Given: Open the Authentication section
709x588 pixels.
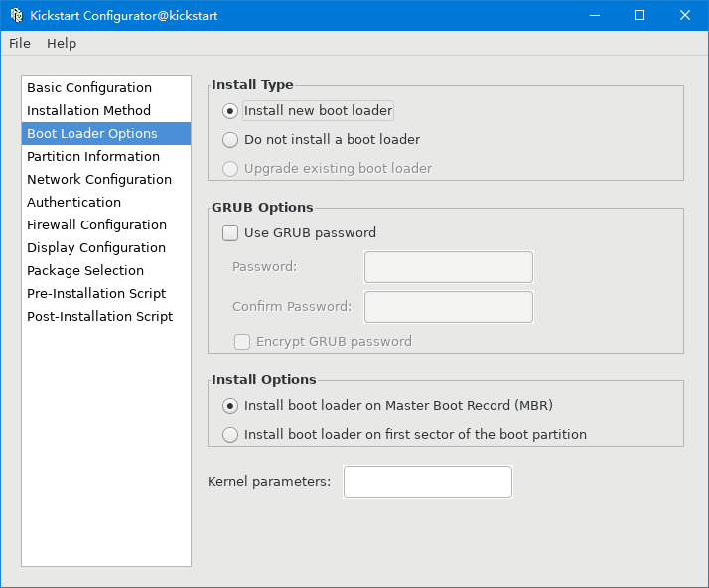Looking at the screenshot, I should (106, 203).
